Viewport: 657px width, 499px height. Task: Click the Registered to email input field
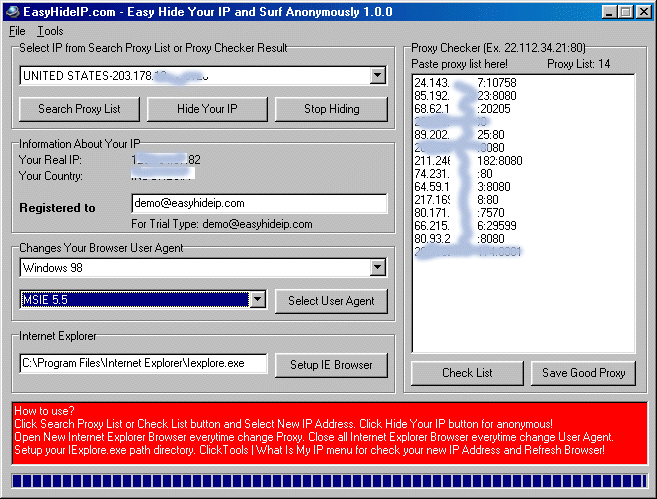tap(259, 203)
